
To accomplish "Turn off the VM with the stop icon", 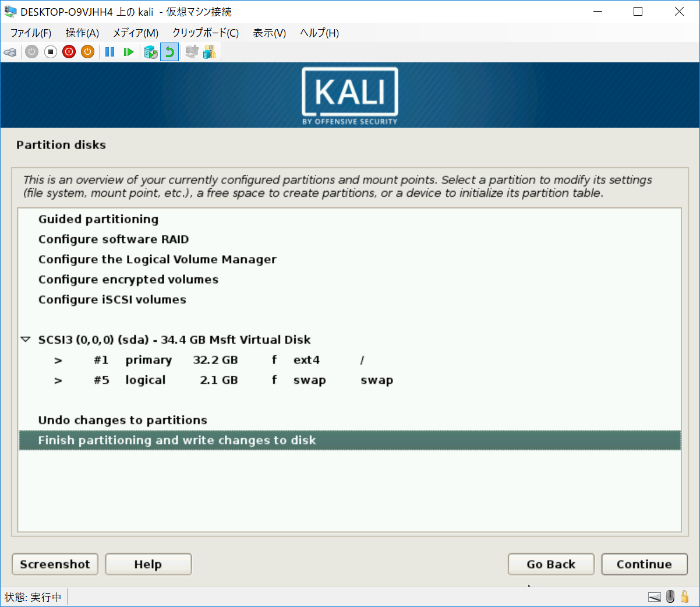I will pyautogui.click(x=51, y=52).
